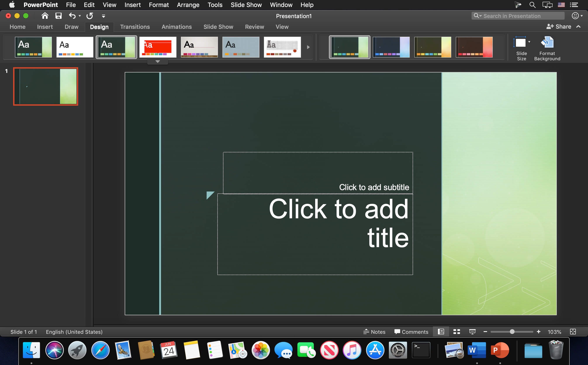Click the slide thumbnail in panel
Viewport: 588px width, 365px height.
pyautogui.click(x=46, y=86)
